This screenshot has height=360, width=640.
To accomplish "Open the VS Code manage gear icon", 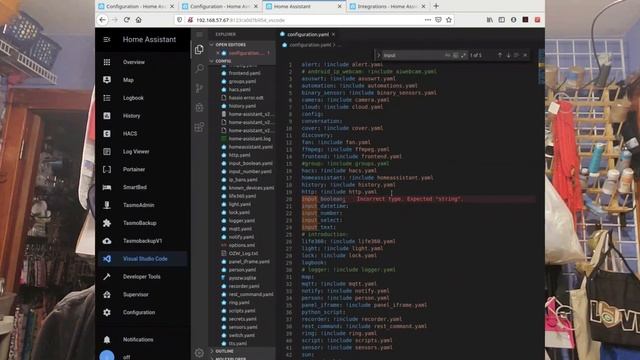I will 199,352.
